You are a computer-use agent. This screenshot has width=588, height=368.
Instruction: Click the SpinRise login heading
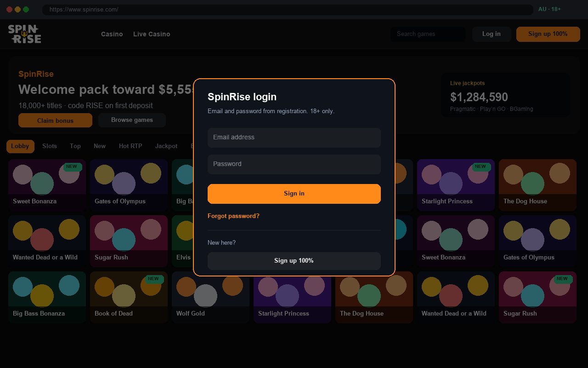point(242,97)
